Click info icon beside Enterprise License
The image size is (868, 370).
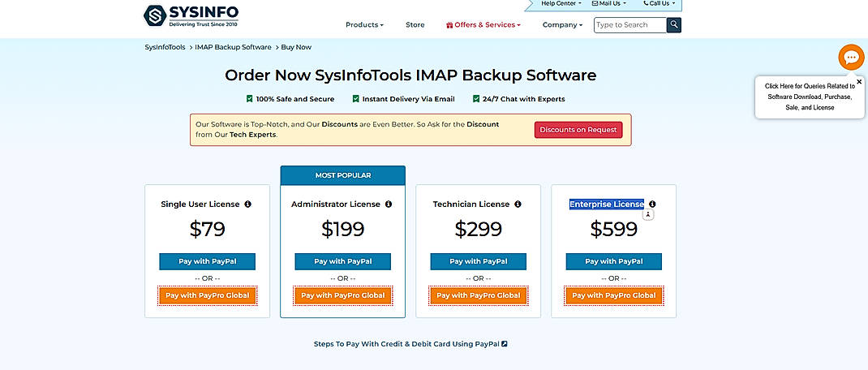[652, 204]
